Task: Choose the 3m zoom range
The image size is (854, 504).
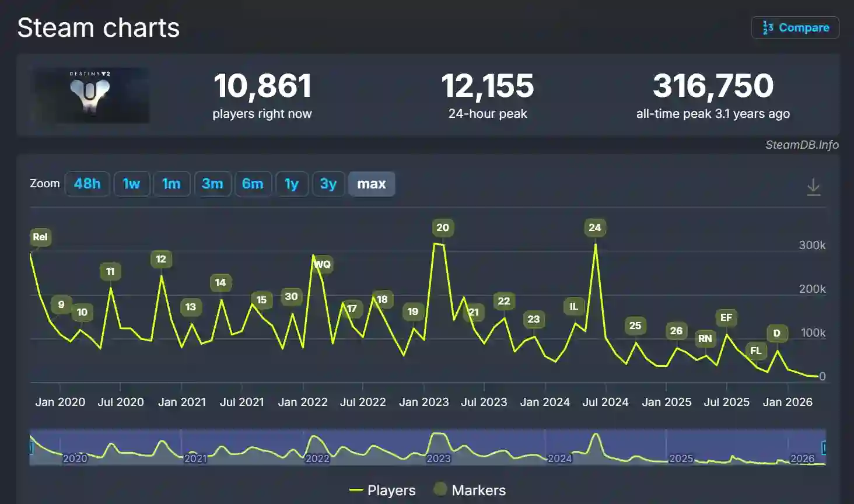Action: [x=212, y=184]
